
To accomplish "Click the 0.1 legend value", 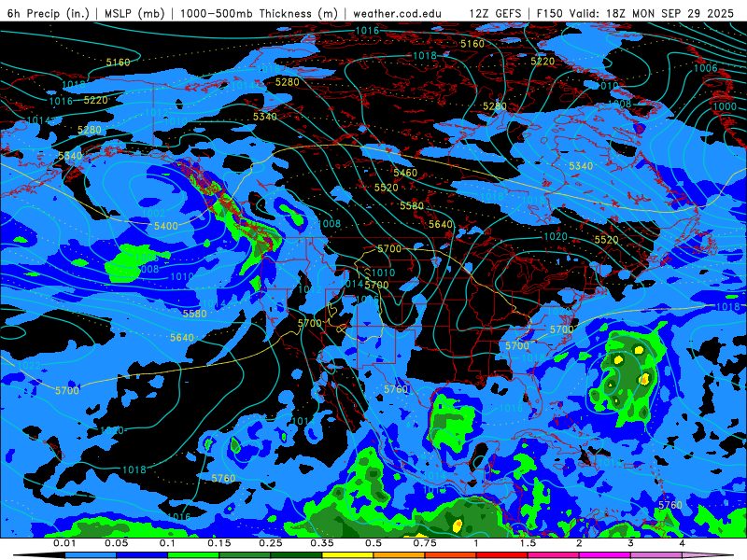I will tap(167, 543).
